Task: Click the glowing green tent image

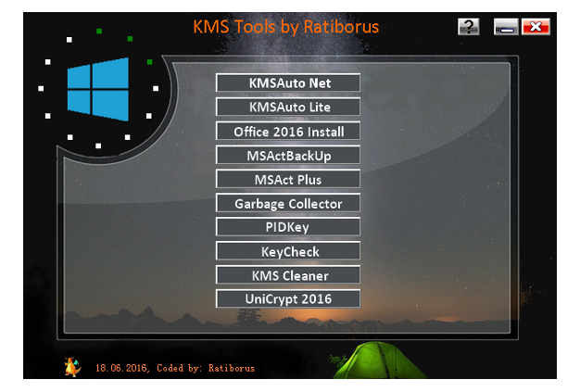Action: pyautogui.click(x=372, y=362)
